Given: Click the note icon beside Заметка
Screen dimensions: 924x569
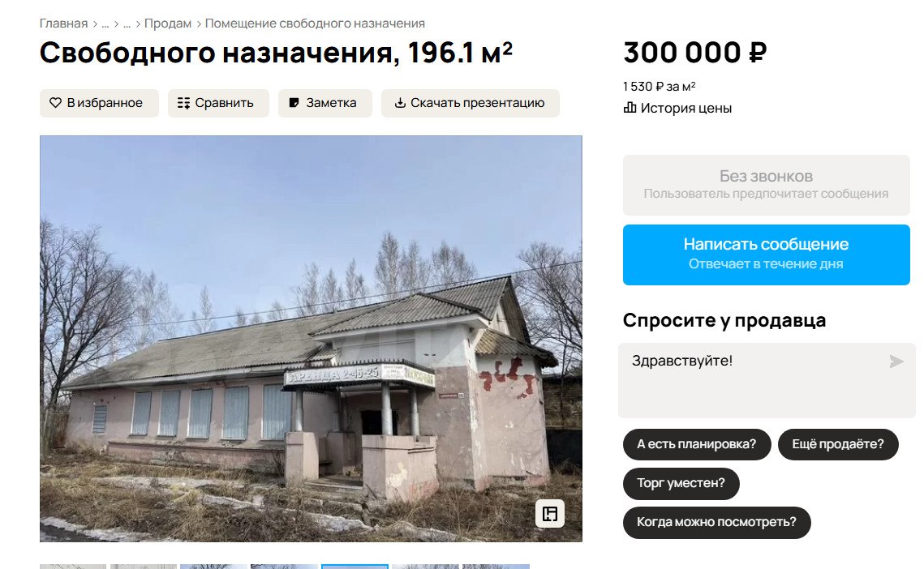Looking at the screenshot, I should pyautogui.click(x=294, y=103).
